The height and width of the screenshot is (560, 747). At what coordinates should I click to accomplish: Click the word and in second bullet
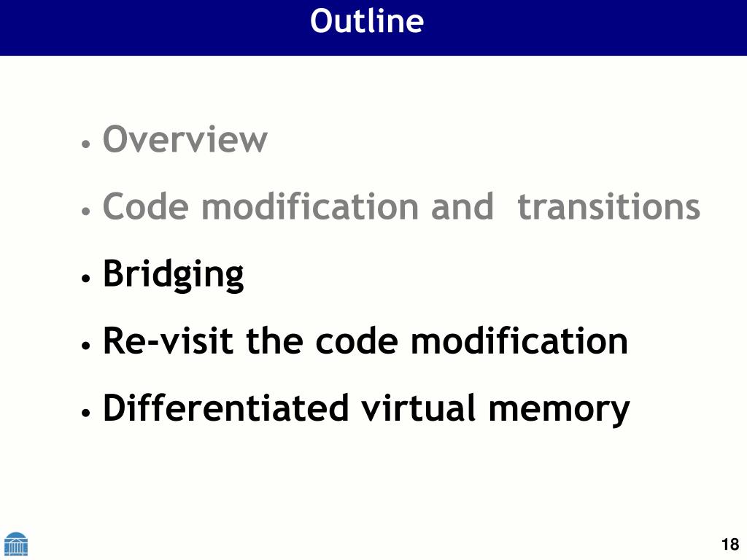coord(462,206)
